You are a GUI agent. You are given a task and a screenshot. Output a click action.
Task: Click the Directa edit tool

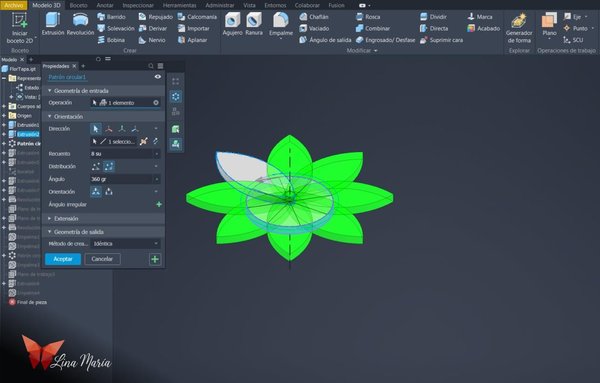coord(434,28)
